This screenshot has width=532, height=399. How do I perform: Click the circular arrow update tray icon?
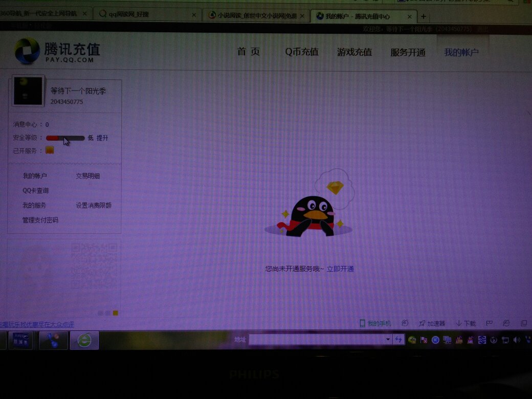[494, 340]
